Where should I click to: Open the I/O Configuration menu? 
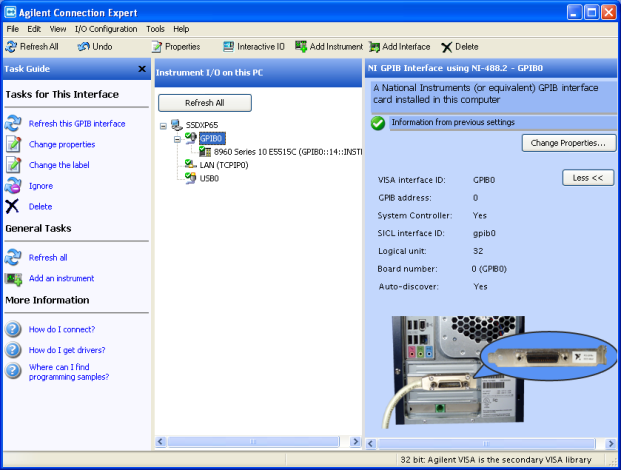pyautogui.click(x=106, y=29)
